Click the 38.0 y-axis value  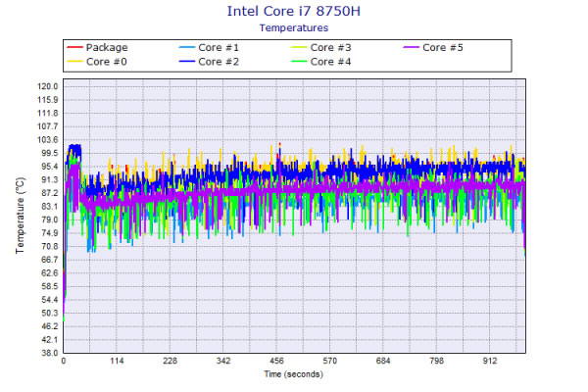pyautogui.click(x=50, y=353)
